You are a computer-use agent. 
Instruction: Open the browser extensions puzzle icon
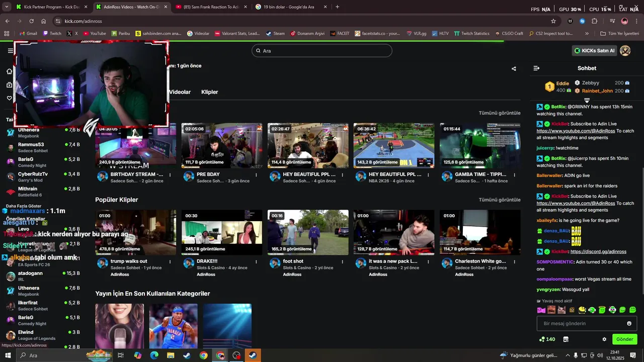point(594,21)
